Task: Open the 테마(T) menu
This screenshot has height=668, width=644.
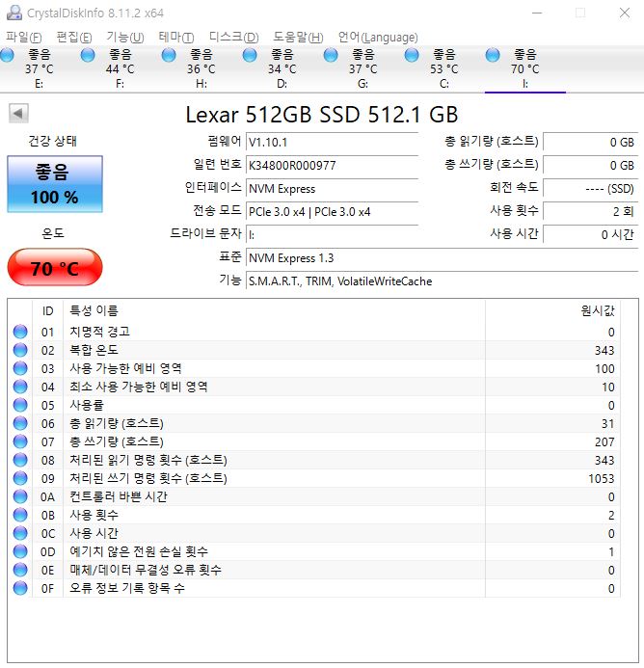Action: click(x=176, y=38)
